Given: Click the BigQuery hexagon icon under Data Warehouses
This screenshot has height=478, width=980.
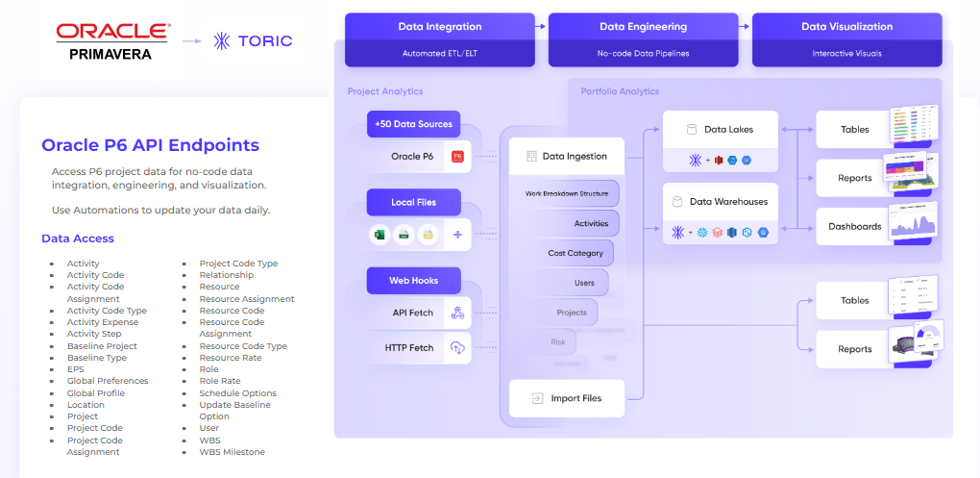Looking at the screenshot, I should pos(762,233).
